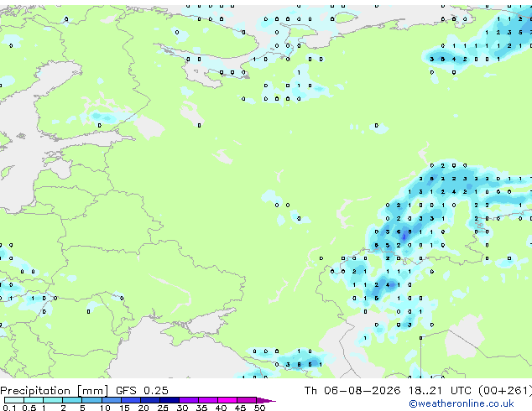
Task: Click the 25–30 mm dark blue legend box
Action: coord(170,400)
